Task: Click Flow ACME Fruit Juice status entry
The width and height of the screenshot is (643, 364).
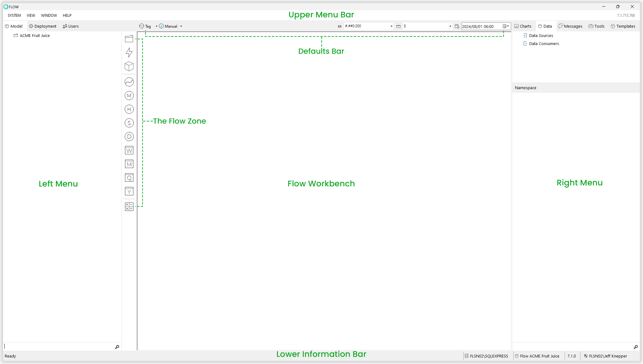Action: pos(537,356)
